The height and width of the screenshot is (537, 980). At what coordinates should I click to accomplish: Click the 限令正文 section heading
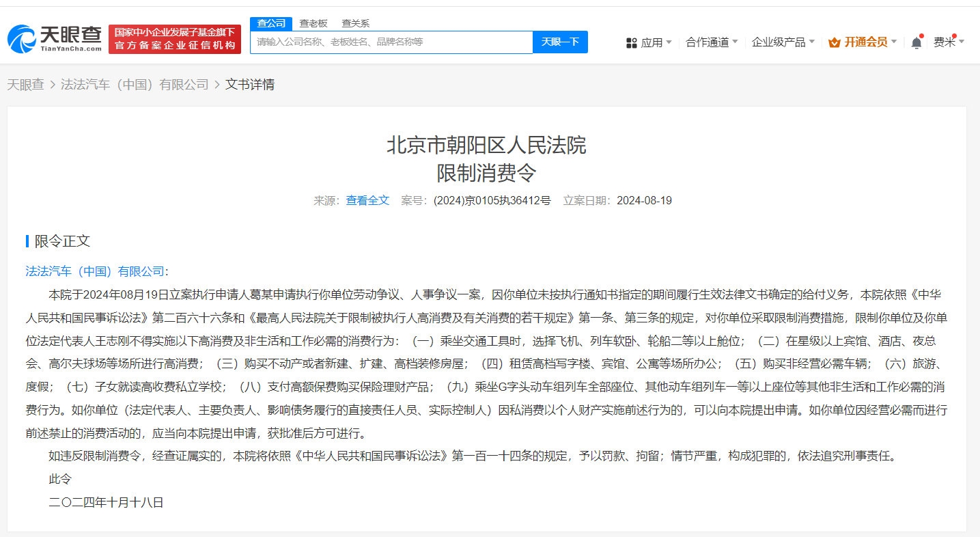click(62, 240)
